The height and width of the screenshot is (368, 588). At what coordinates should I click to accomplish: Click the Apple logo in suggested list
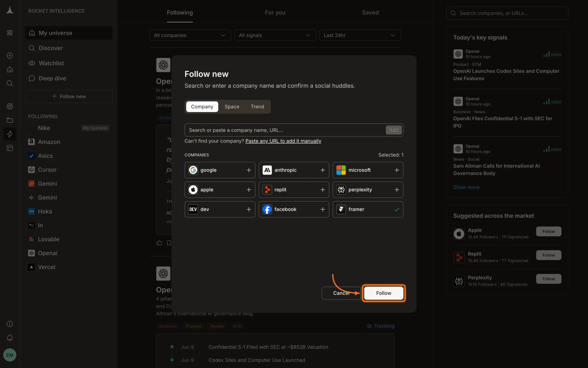point(459,234)
